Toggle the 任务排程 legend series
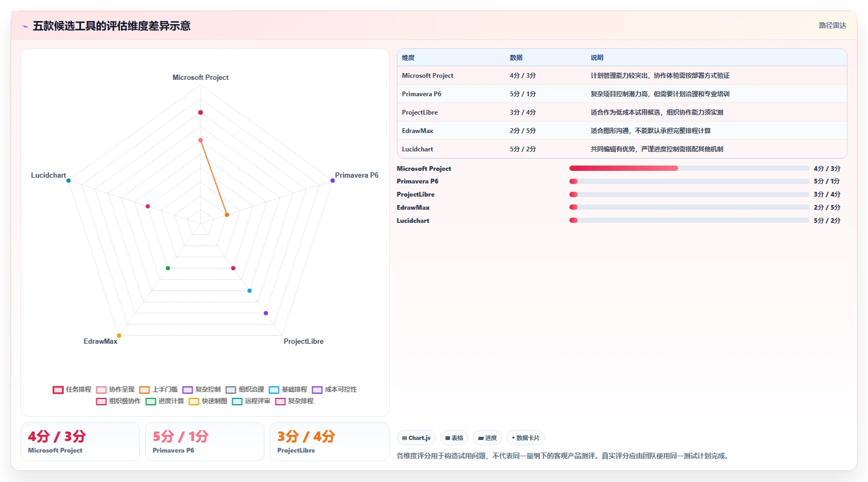The height and width of the screenshot is (482, 868). (72, 389)
